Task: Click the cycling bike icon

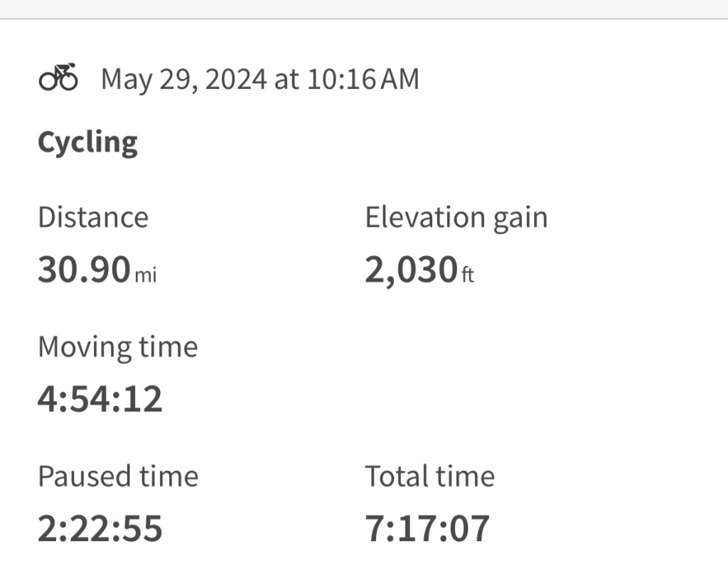Action: point(58,77)
